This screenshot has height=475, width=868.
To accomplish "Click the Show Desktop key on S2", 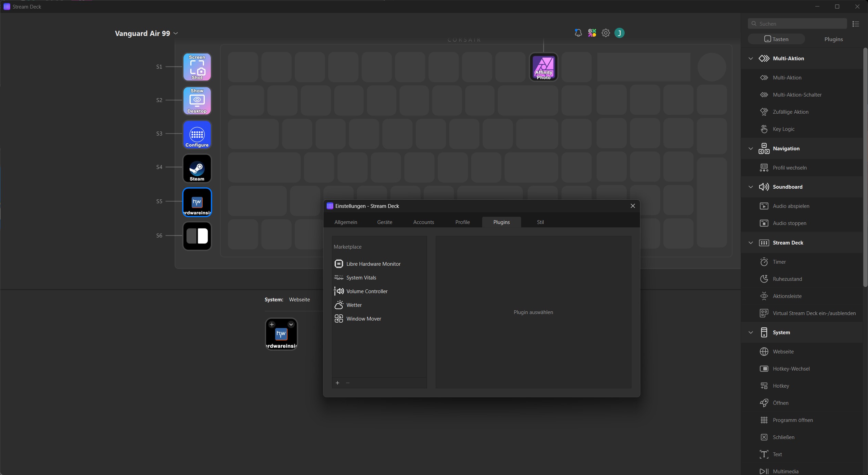I will coord(197,101).
